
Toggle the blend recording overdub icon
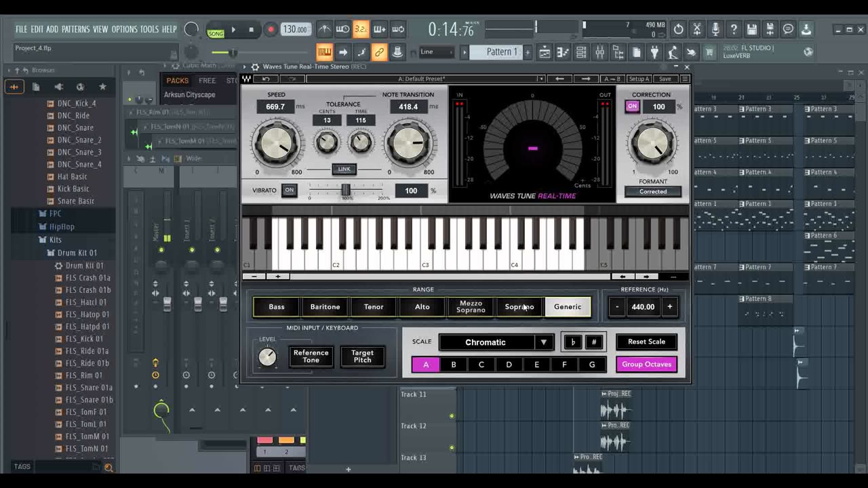coord(380,29)
